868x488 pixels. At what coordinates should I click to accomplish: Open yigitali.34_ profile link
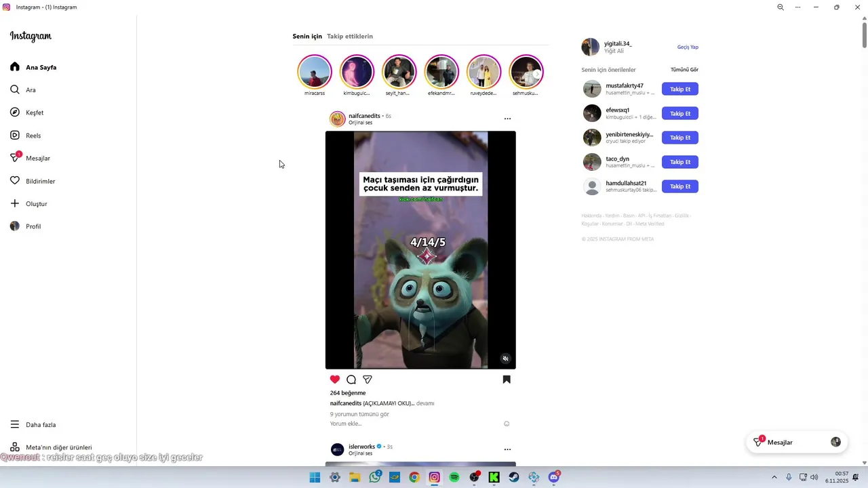pos(618,43)
